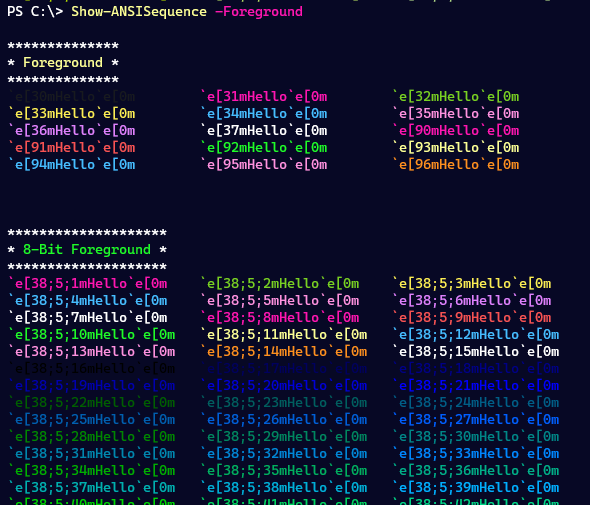Click the `e[38;5;32mHello sample line
This screenshot has width=590, height=505.
pyautogui.click(x=283, y=453)
